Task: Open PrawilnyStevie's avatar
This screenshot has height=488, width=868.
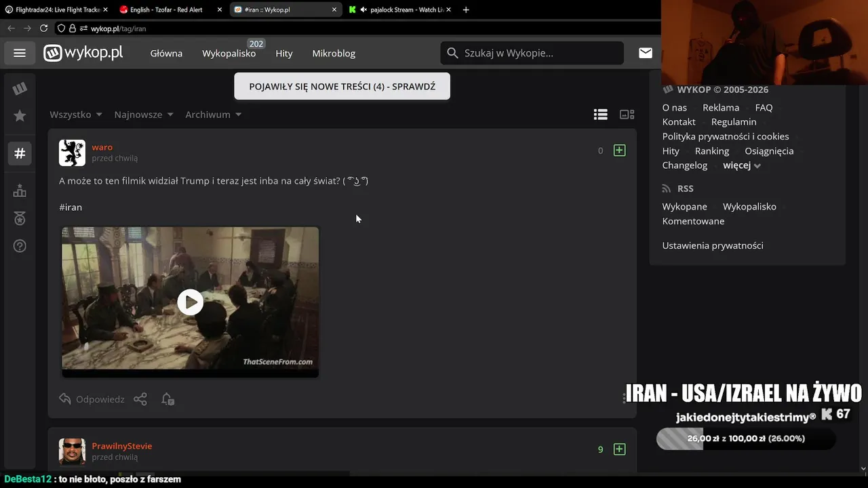Action: tap(72, 451)
